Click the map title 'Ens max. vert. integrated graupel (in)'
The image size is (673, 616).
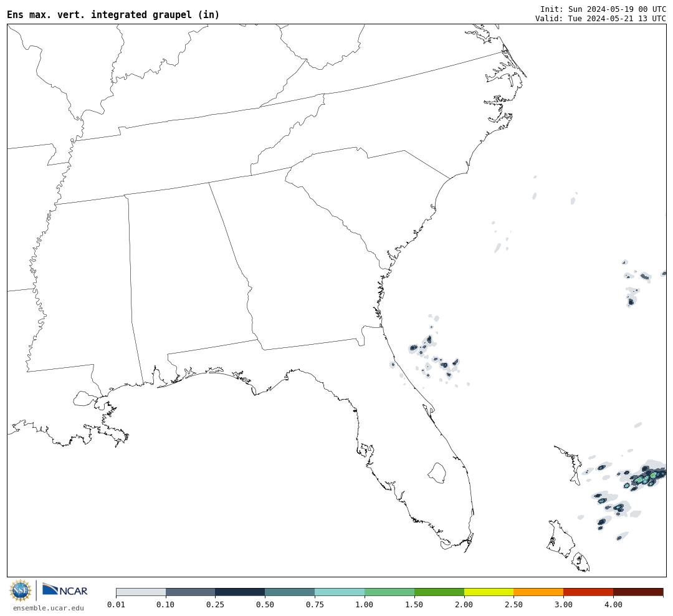[x=113, y=14]
